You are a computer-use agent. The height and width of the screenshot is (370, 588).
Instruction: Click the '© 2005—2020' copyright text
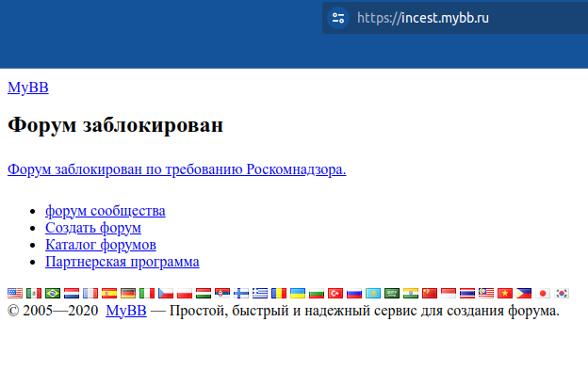pos(53,311)
